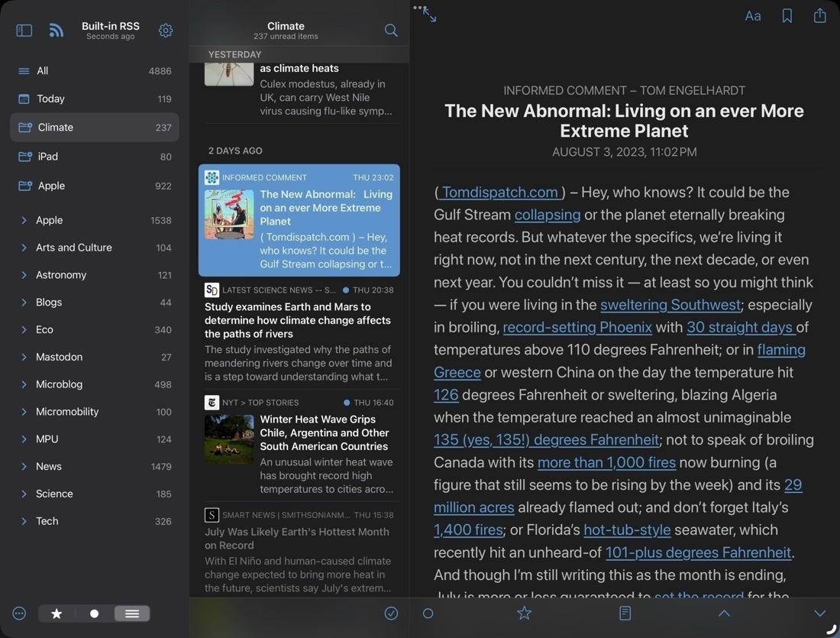Viewport: 840px width, 638px height.
Task: Switch filter to show only starred articles
Action: tap(56, 613)
